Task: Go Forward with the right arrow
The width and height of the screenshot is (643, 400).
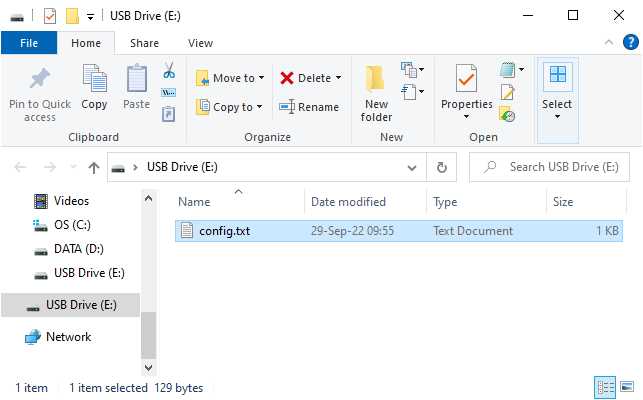Action: (x=50, y=167)
